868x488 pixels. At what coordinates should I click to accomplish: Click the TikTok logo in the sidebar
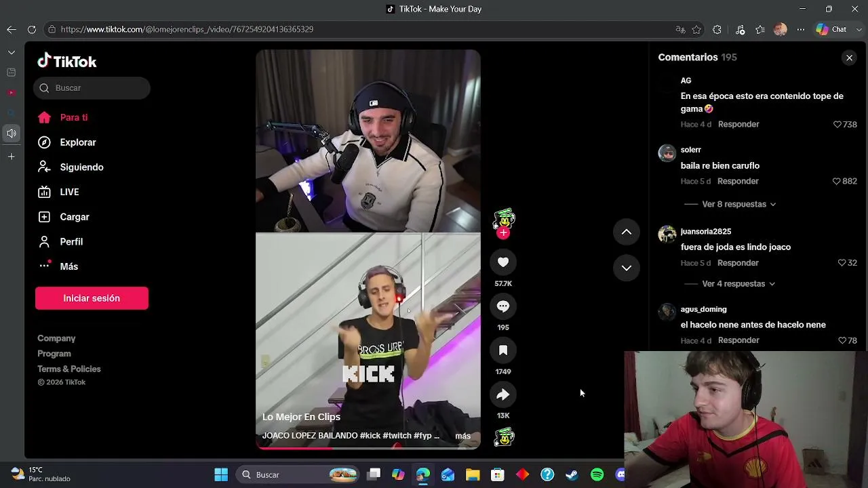[67, 61]
